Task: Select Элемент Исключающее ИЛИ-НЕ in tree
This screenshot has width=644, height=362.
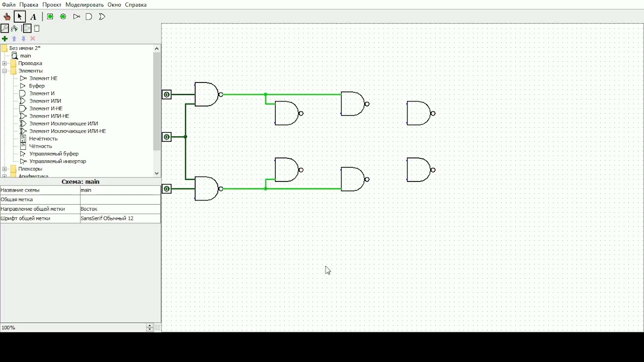Action: click(x=67, y=131)
